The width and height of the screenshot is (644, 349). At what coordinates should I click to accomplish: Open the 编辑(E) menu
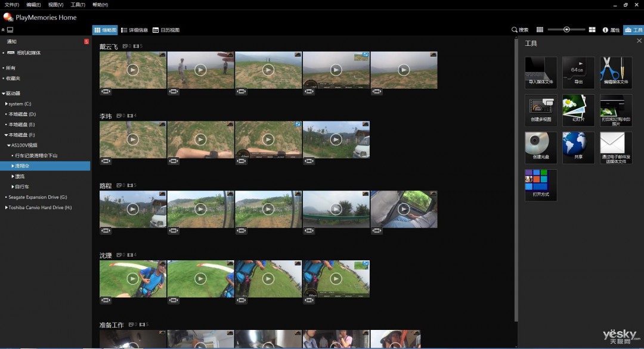click(33, 5)
